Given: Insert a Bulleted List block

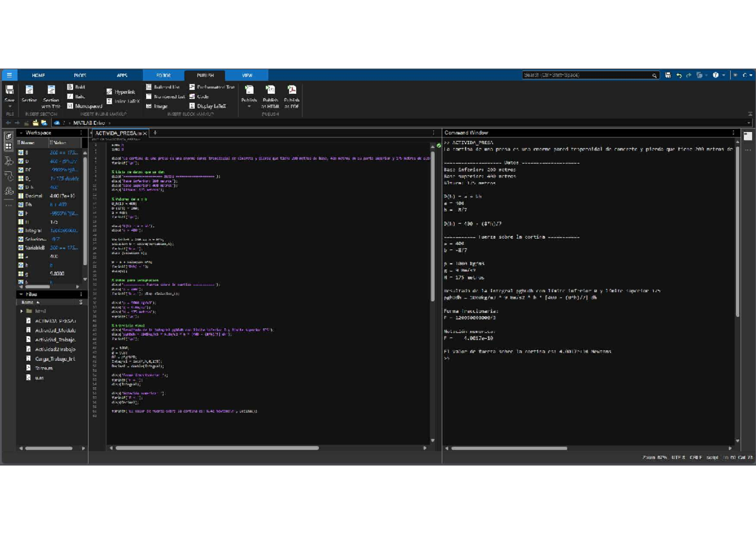Looking at the screenshot, I should coord(163,87).
